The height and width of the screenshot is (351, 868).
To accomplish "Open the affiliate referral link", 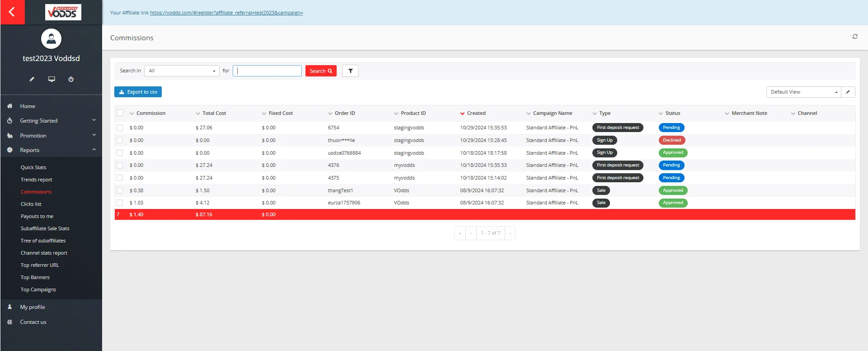I will click(226, 13).
